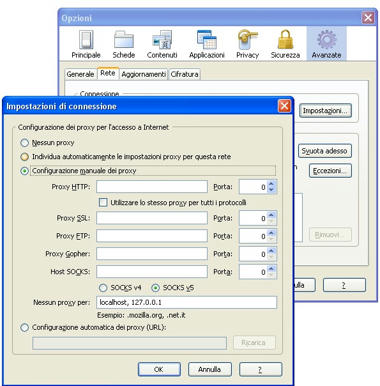Click the Proxy HTTP address field
The image size is (380, 386).
click(x=152, y=187)
